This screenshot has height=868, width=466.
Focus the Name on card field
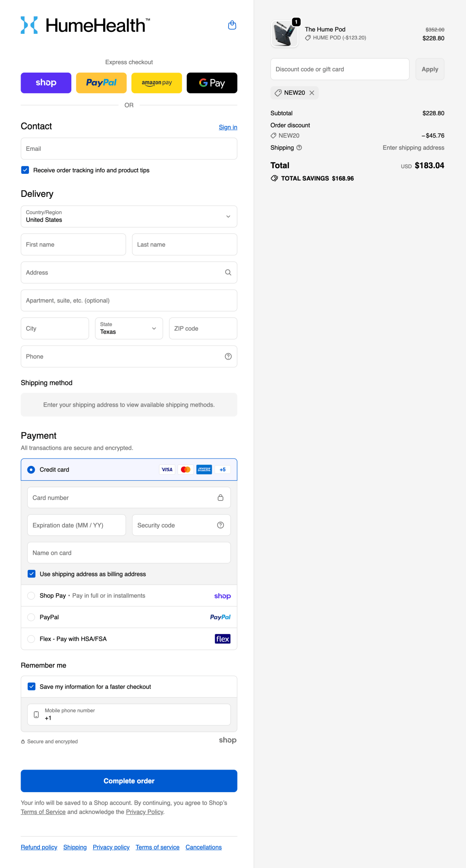point(129,553)
